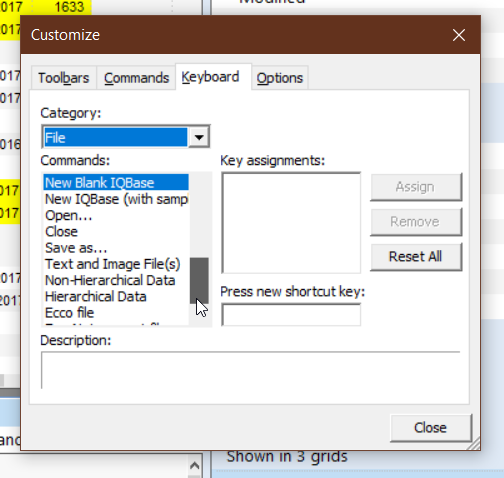The height and width of the screenshot is (478, 504).
Task: Select Hierarchical Data command
Action: tap(116, 297)
